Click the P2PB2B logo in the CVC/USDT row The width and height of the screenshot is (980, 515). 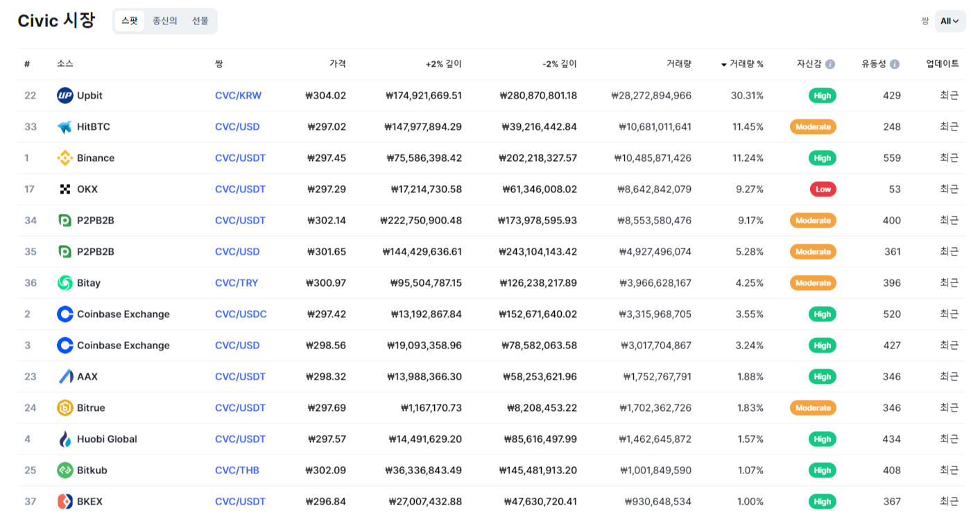pyautogui.click(x=65, y=221)
